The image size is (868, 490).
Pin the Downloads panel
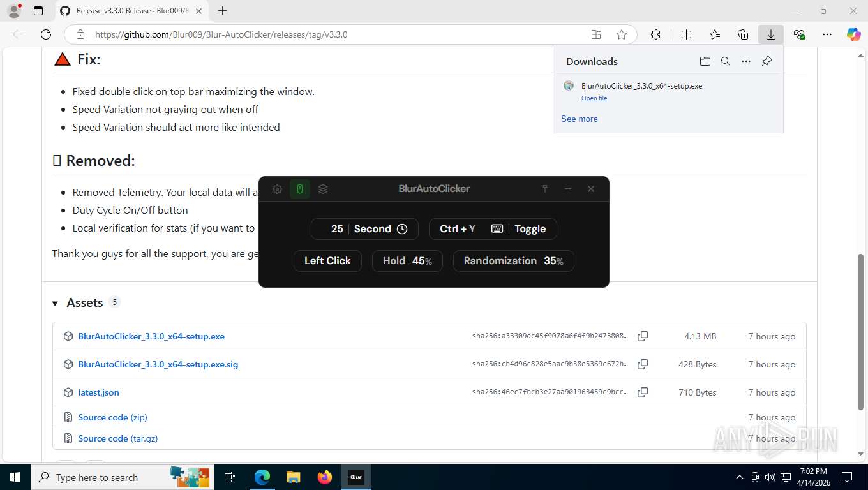[767, 61]
